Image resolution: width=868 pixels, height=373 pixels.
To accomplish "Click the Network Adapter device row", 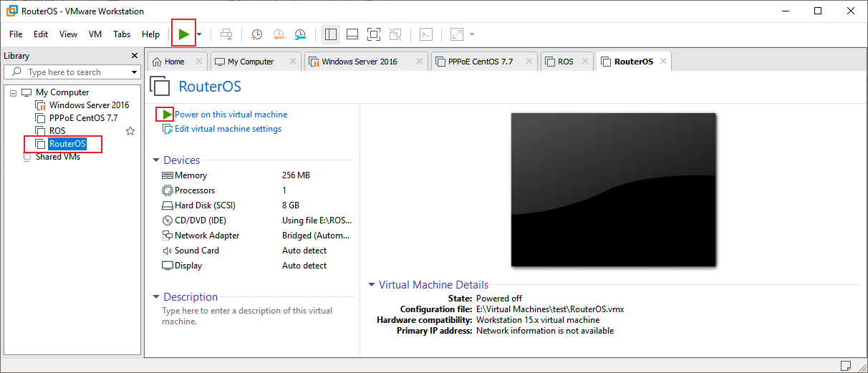I will (256, 236).
